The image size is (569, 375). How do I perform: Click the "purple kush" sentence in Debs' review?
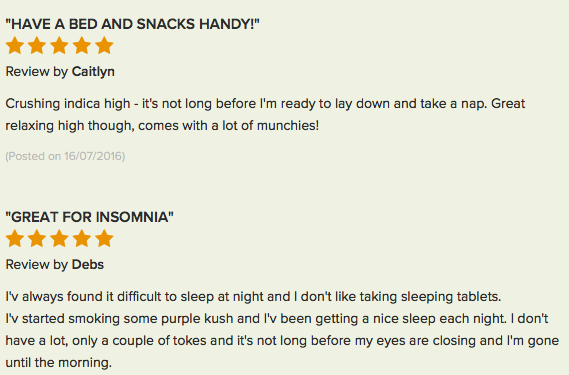255,319
